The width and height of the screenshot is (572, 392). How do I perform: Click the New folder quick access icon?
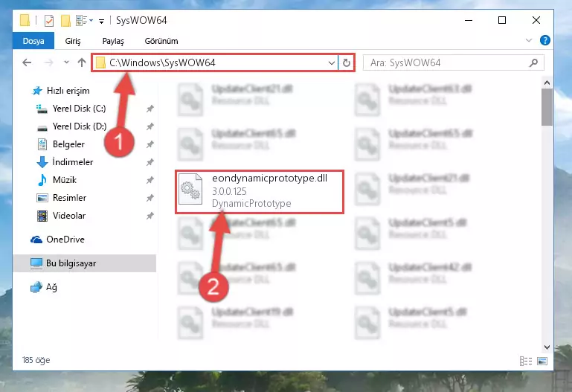click(65, 20)
